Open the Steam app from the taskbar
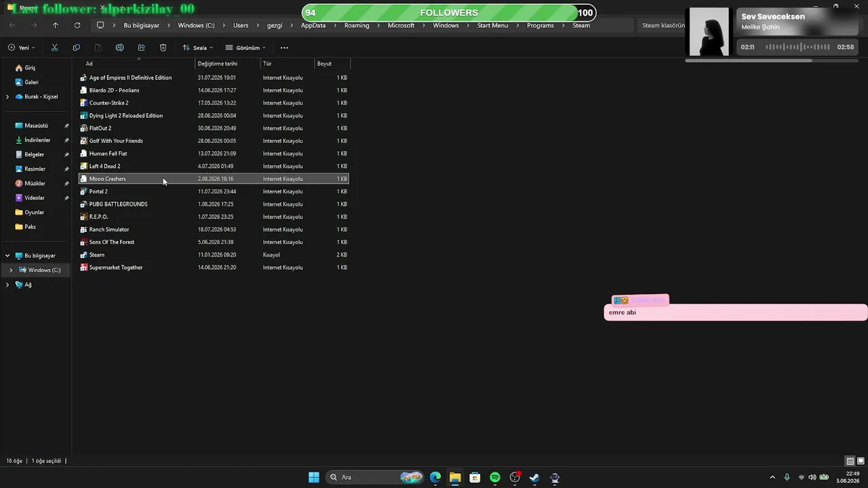This screenshot has width=868, height=488. click(534, 477)
